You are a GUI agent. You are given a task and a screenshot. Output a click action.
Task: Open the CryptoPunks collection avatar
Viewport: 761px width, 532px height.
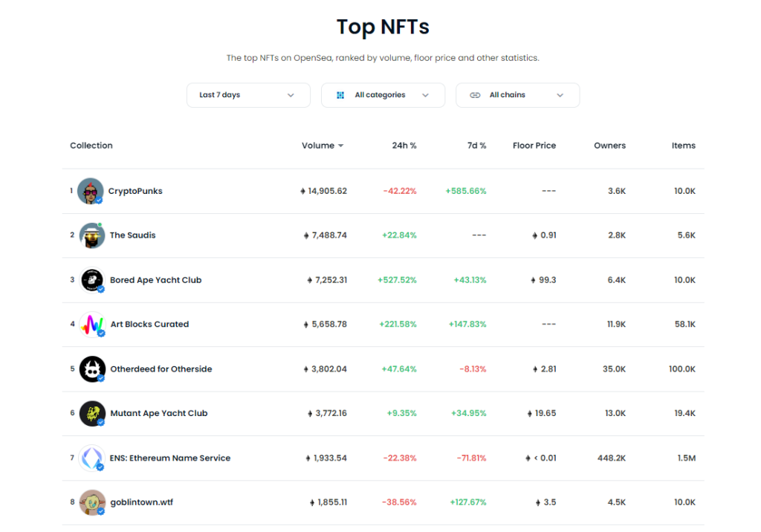tap(90, 191)
